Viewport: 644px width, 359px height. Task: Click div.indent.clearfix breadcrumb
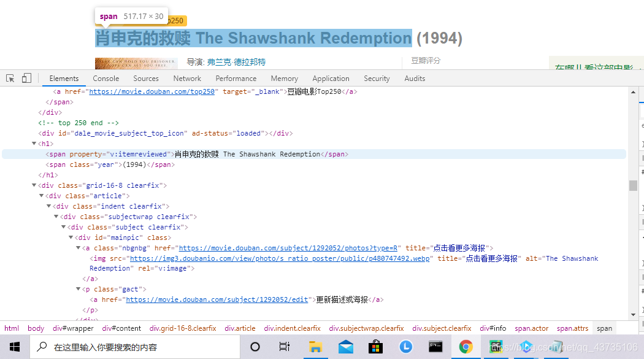point(292,328)
